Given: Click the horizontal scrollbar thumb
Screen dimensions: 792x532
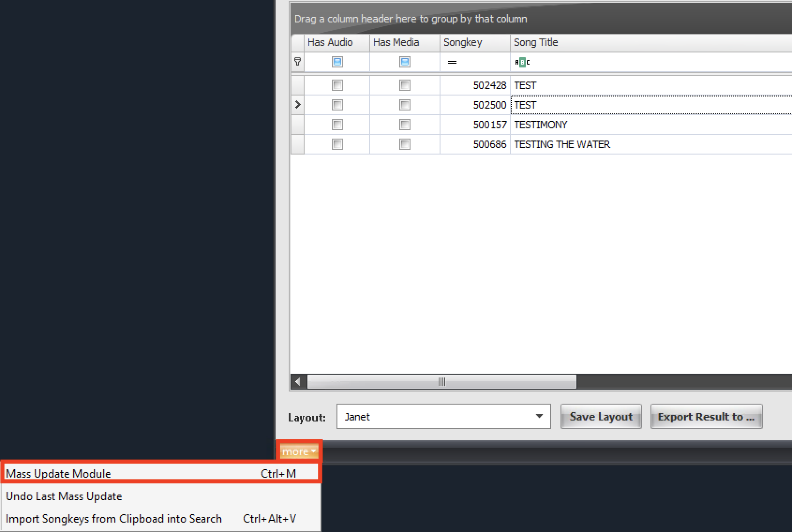Looking at the screenshot, I should pos(441,382).
